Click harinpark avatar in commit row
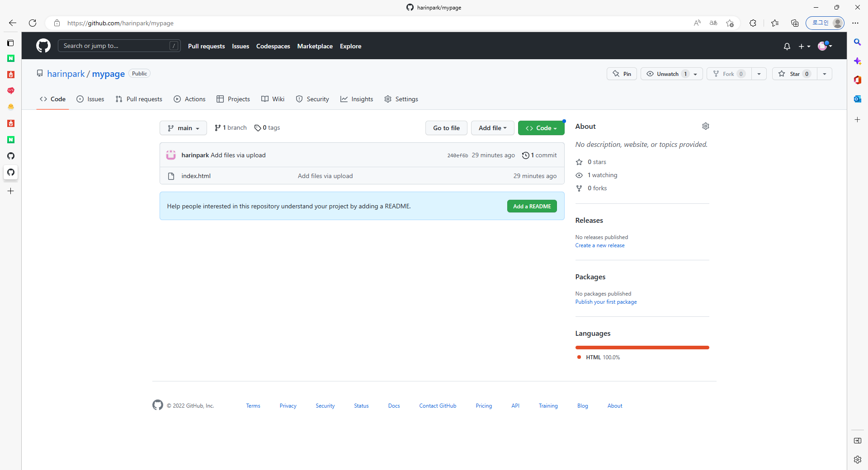 click(171, 155)
